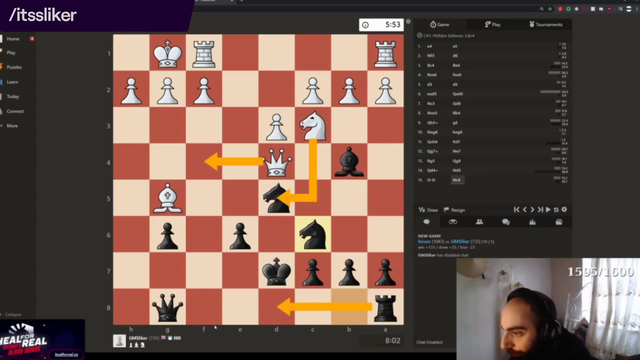Click the red notification badge beside Home
Image resolution: width=640 pixels, height=360 pixels.
pyautogui.click(x=32, y=38)
